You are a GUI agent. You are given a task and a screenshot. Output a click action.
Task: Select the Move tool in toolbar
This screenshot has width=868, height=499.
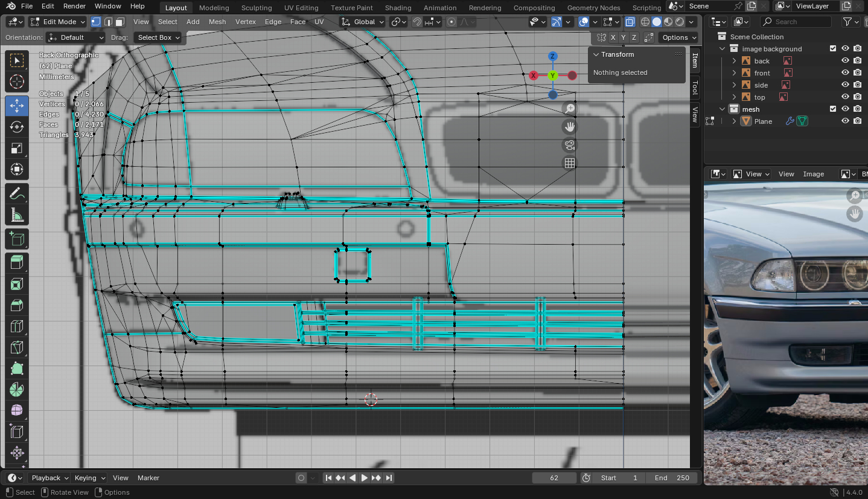tap(17, 105)
